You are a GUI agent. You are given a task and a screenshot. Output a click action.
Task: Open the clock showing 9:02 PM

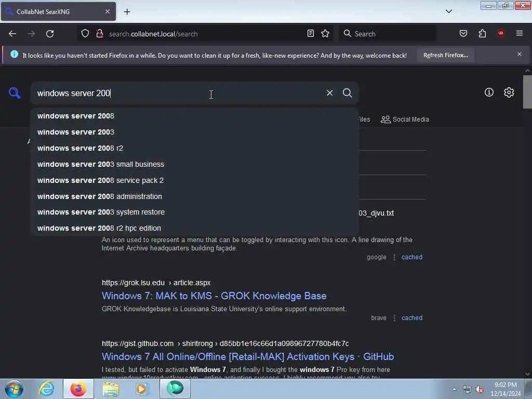(506, 389)
